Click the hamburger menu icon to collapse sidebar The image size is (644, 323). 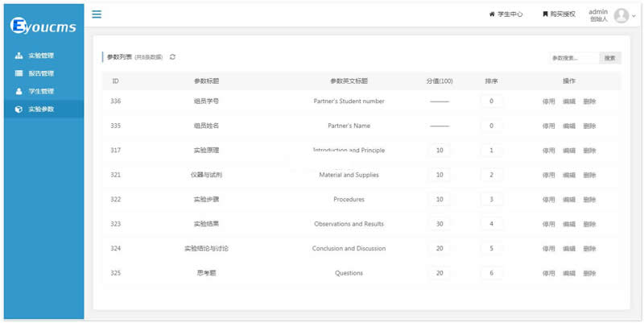click(97, 14)
